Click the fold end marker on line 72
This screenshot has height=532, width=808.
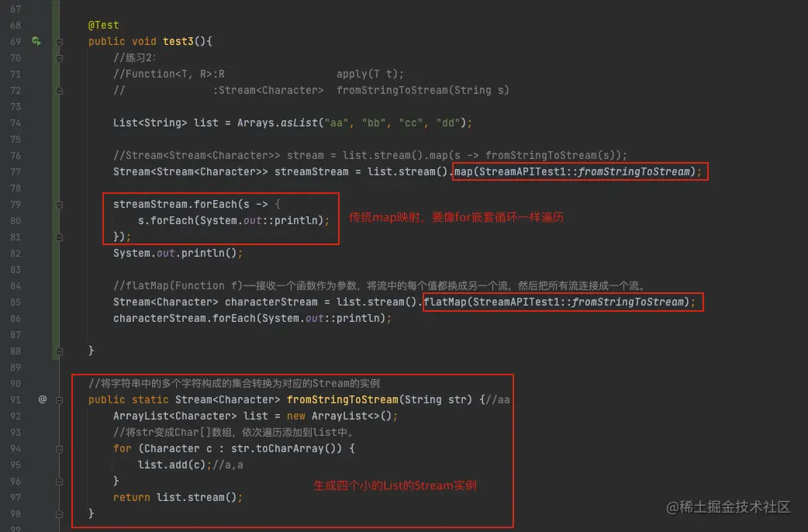59,91
